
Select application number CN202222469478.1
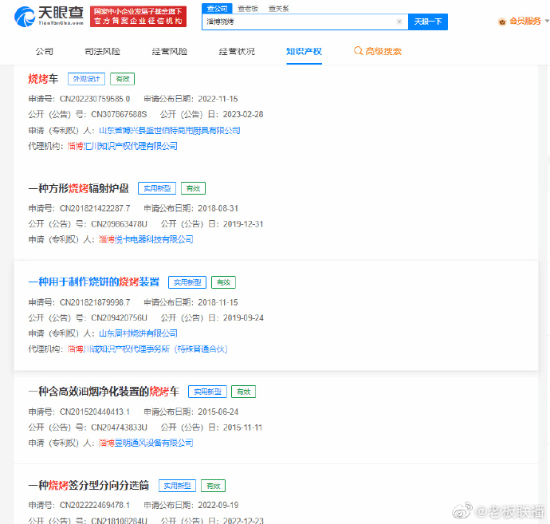95,505
